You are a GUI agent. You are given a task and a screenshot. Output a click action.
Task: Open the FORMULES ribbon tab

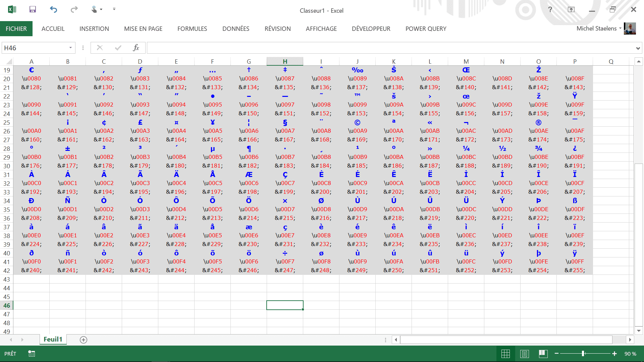click(x=192, y=29)
